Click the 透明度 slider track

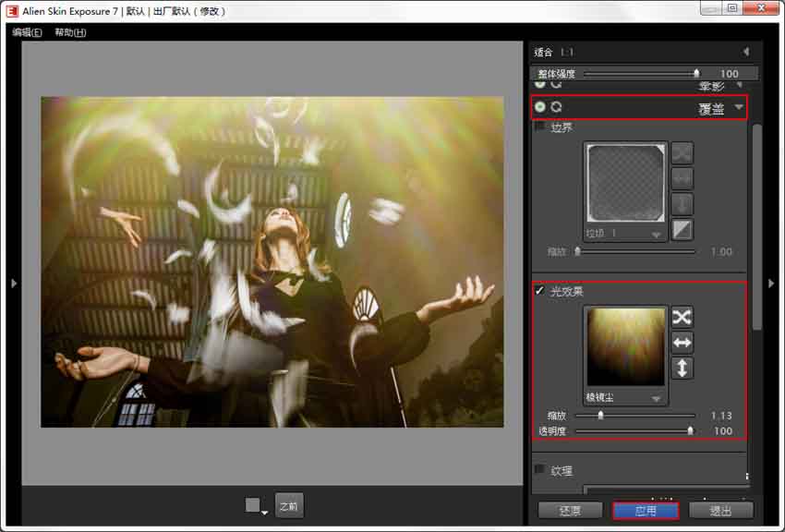tap(634, 430)
